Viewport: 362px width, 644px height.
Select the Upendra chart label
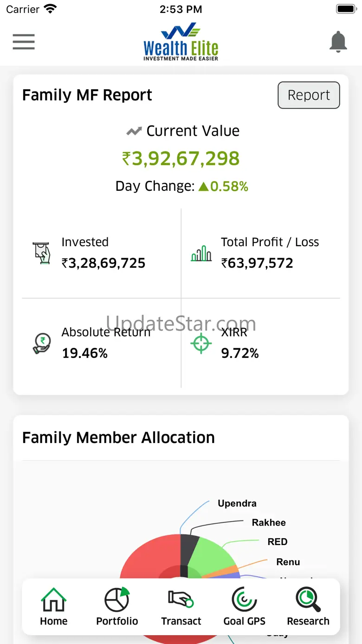(x=237, y=503)
